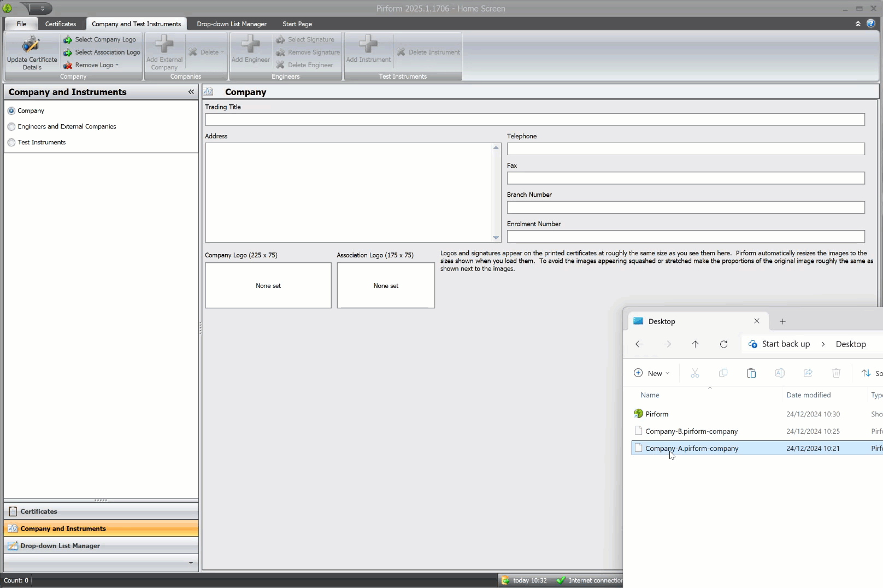Collapse the Company and Instruments panel
883x588 pixels.
191,92
